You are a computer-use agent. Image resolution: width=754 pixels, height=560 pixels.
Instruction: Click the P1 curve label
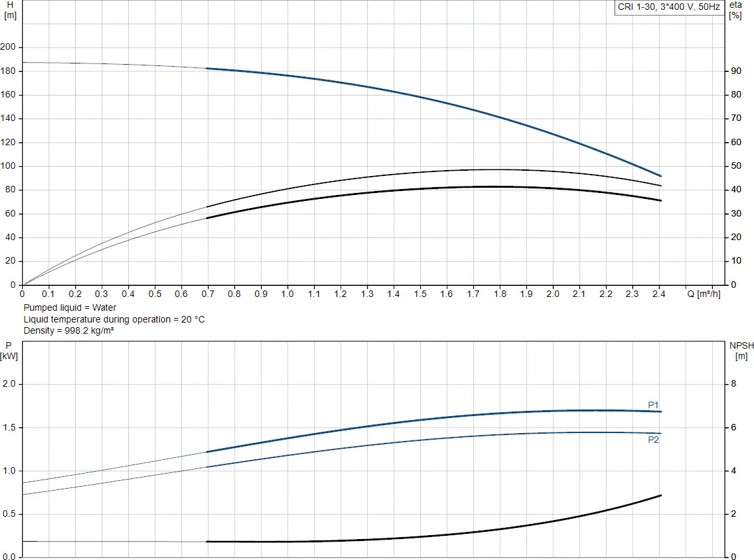[x=653, y=405]
